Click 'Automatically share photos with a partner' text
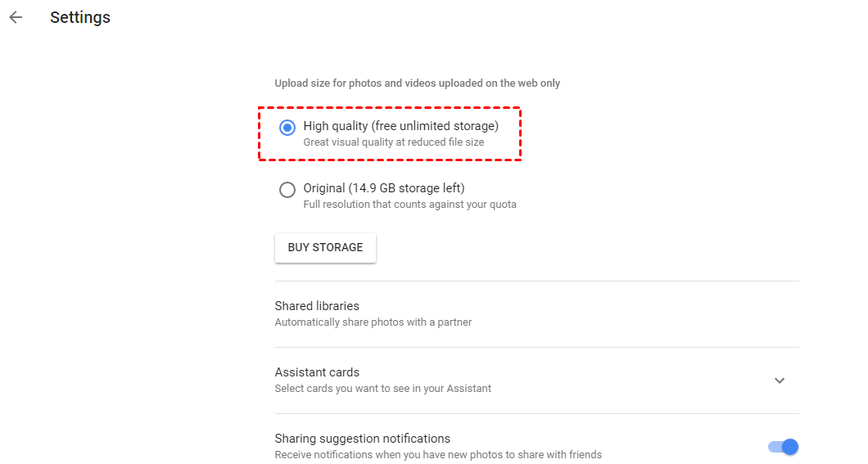The height and width of the screenshot is (464, 868). (373, 322)
